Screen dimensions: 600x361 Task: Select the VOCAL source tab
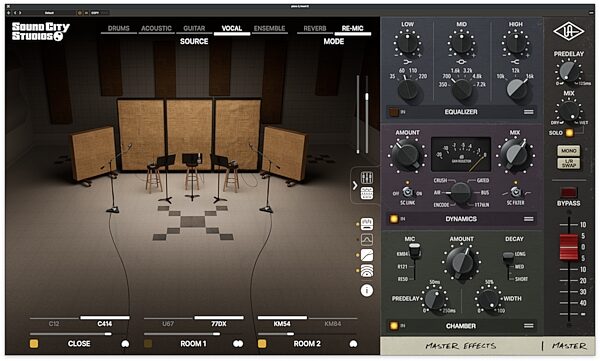pos(232,28)
